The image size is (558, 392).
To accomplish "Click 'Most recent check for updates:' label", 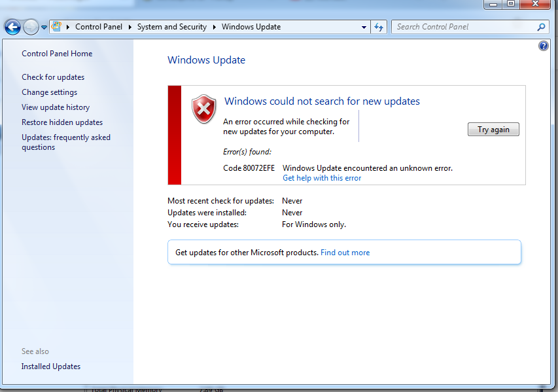I will pyautogui.click(x=220, y=201).
